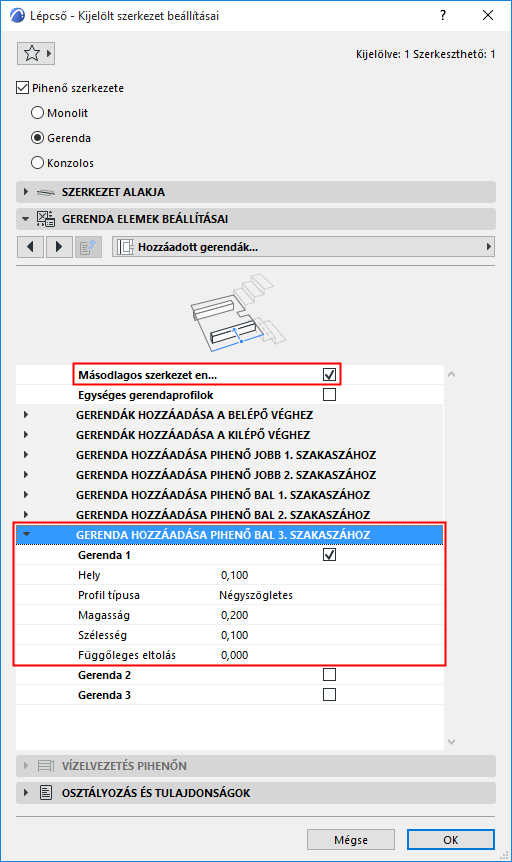Uncheck the Gerenda 1 checkbox
Image resolution: width=512 pixels, height=862 pixels.
pos(329,555)
